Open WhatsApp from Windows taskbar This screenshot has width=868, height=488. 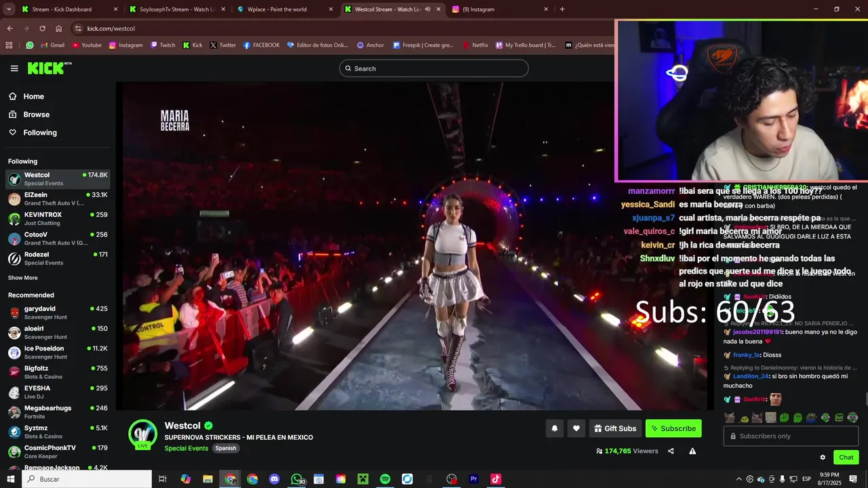click(x=297, y=479)
